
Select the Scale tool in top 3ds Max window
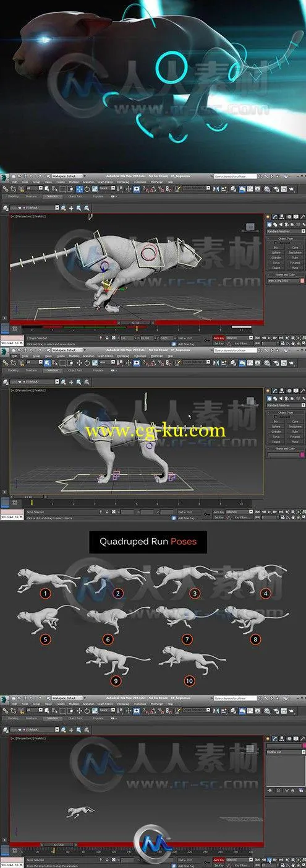point(94,188)
